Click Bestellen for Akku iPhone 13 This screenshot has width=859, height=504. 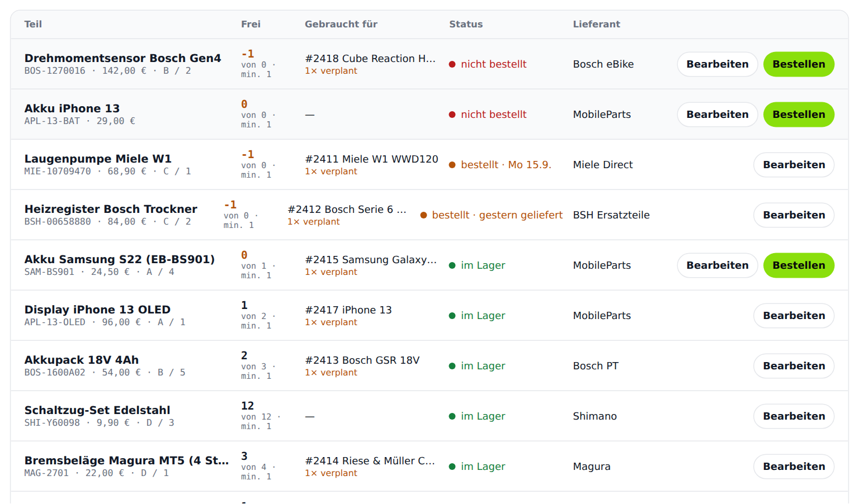(x=799, y=115)
